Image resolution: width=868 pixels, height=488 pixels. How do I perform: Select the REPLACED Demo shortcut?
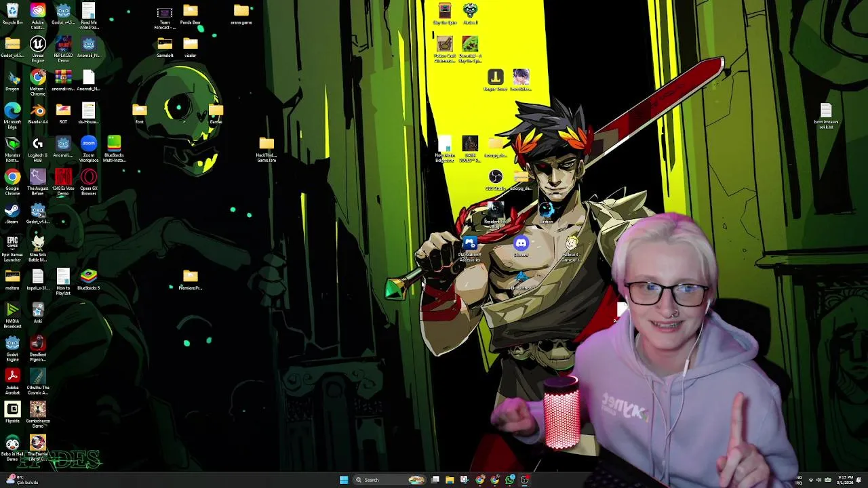[x=63, y=49]
